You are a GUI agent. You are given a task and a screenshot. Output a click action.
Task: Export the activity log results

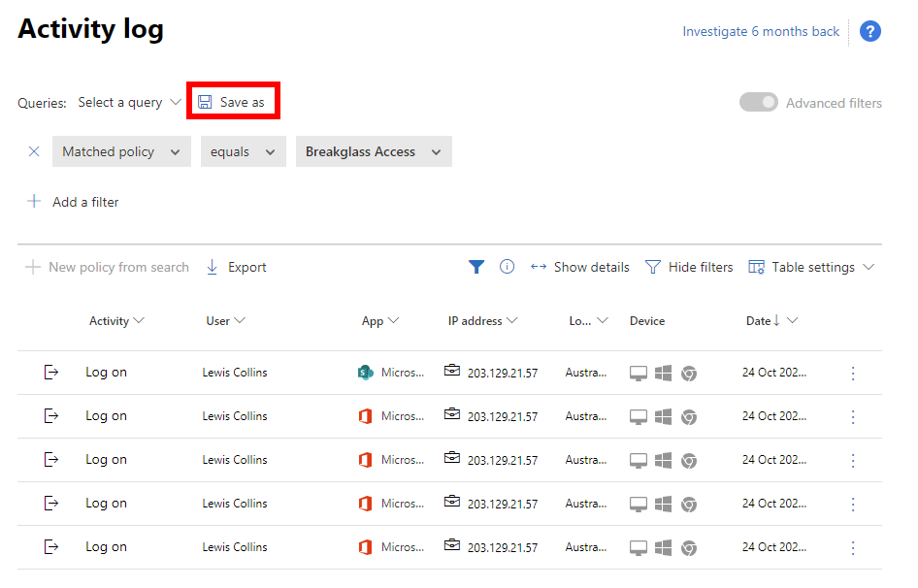(236, 267)
